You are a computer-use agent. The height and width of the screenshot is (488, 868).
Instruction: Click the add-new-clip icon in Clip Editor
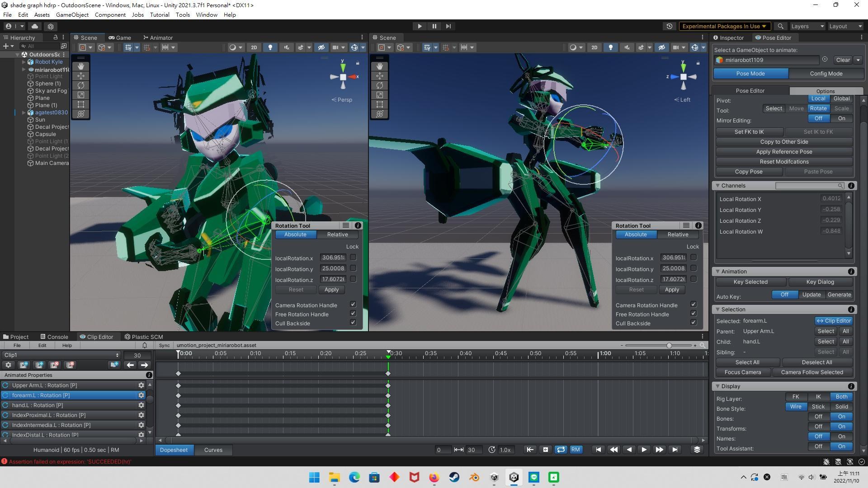[24, 365]
